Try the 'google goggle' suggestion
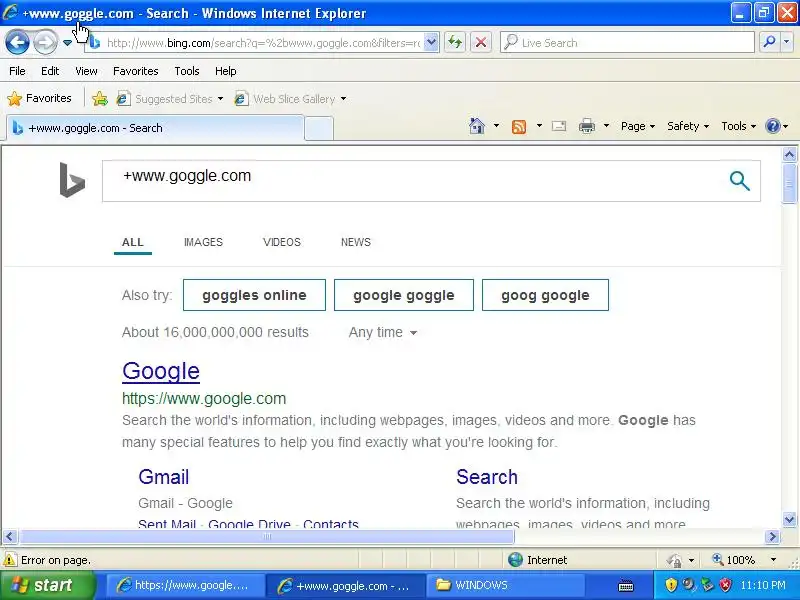 tap(404, 295)
